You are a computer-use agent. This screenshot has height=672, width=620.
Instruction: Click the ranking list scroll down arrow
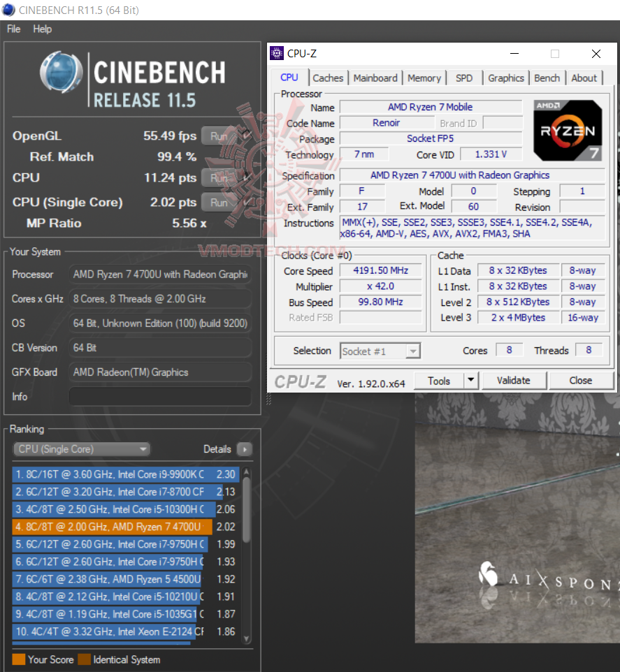click(x=247, y=638)
